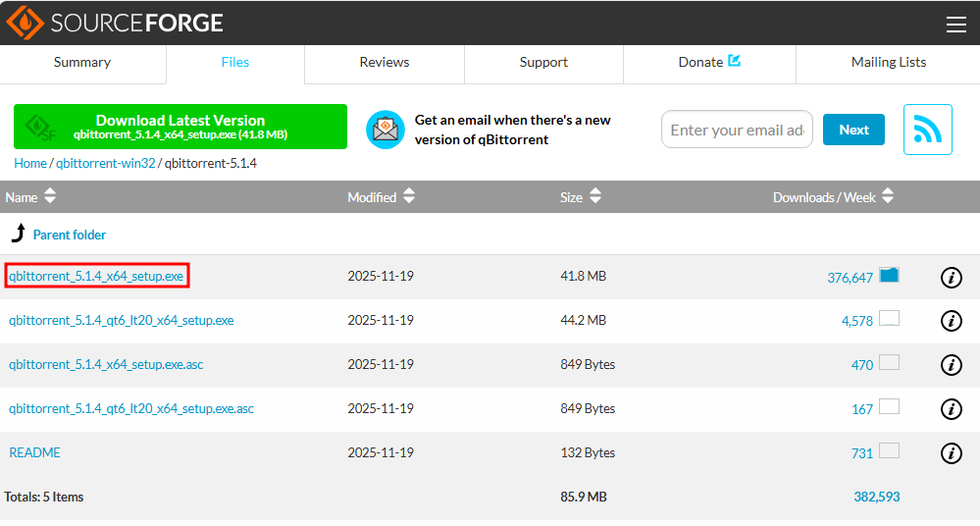The height and width of the screenshot is (526, 980).
Task: Click Parent folder up-arrow icon
Action: pos(19,233)
